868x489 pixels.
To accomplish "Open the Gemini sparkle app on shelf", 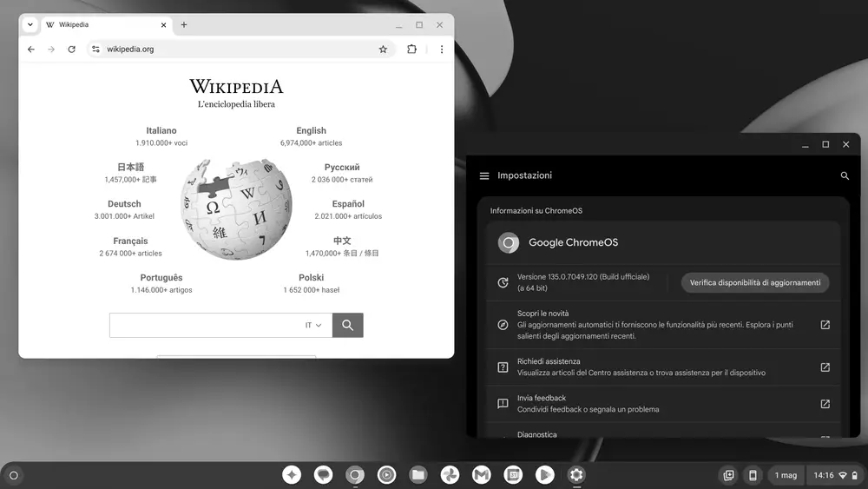I will pos(292,474).
